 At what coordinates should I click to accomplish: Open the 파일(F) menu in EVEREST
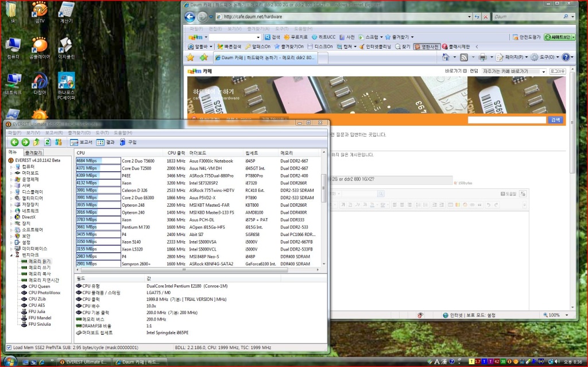(14, 133)
